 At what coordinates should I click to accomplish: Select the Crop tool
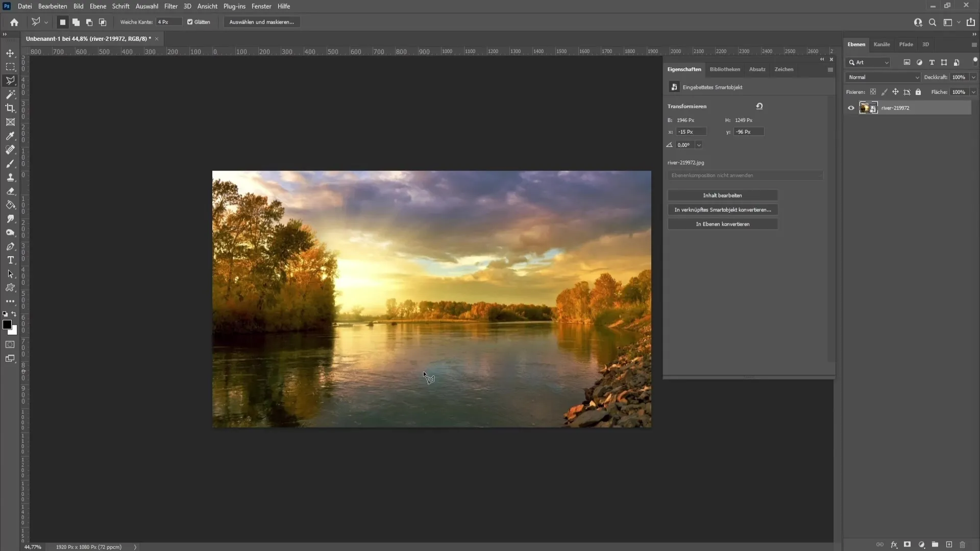click(10, 108)
